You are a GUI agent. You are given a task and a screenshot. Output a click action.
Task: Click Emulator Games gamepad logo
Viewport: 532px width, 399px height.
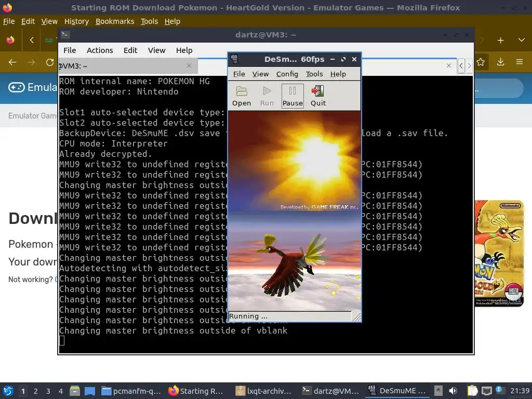pos(16,87)
